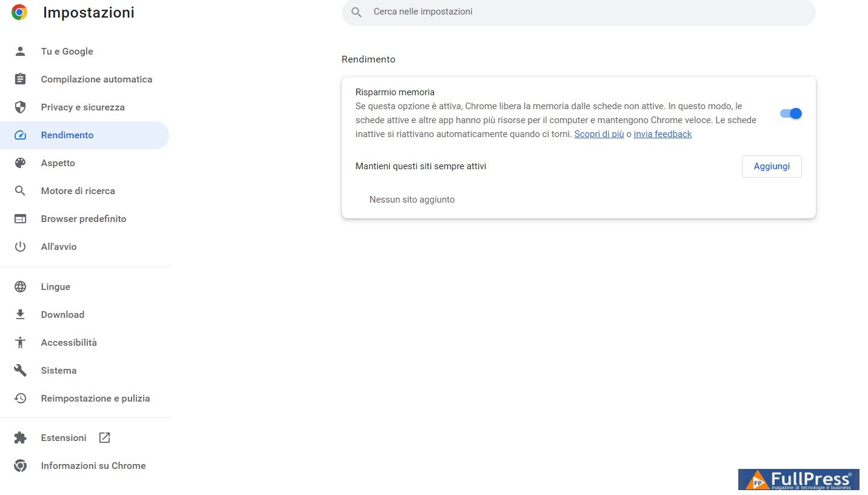This screenshot has height=495, width=868.
Task: Disable the Risparmio memoria toggle
Action: (x=790, y=113)
